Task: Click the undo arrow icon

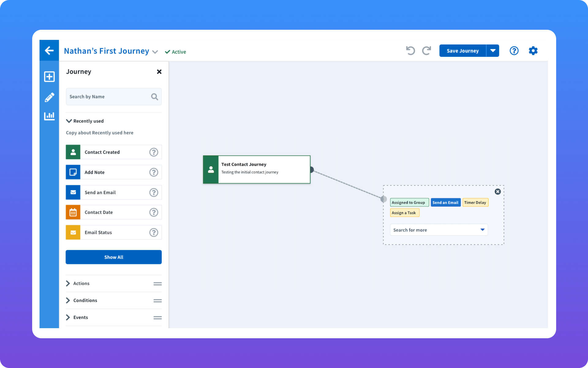Action: [x=410, y=51]
